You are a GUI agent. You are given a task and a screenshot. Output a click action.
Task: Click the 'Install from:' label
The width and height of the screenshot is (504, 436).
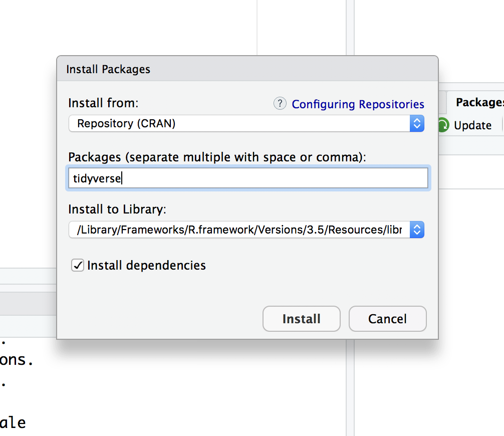coord(103,103)
